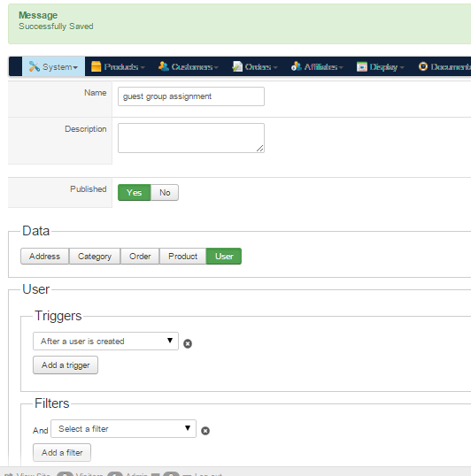Image resolution: width=471 pixels, height=476 pixels.
Task: Open the Documentation menu
Action: tap(444, 66)
